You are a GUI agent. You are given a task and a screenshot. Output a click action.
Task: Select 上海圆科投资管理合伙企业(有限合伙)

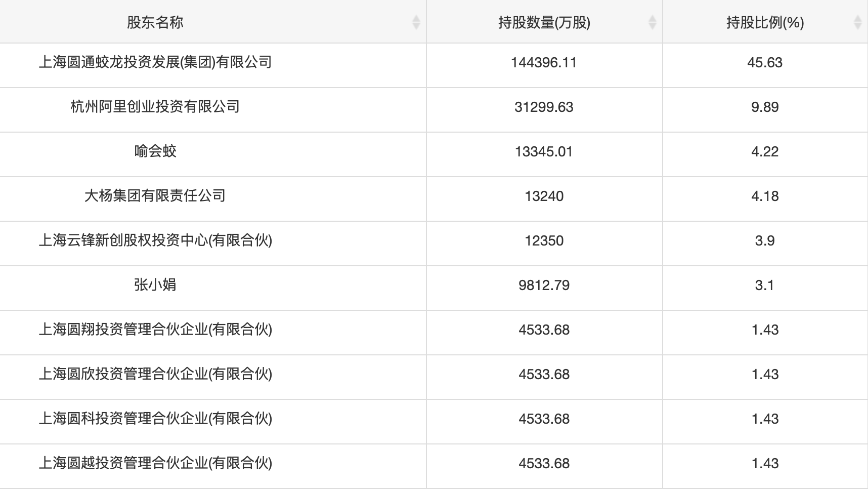click(155, 419)
